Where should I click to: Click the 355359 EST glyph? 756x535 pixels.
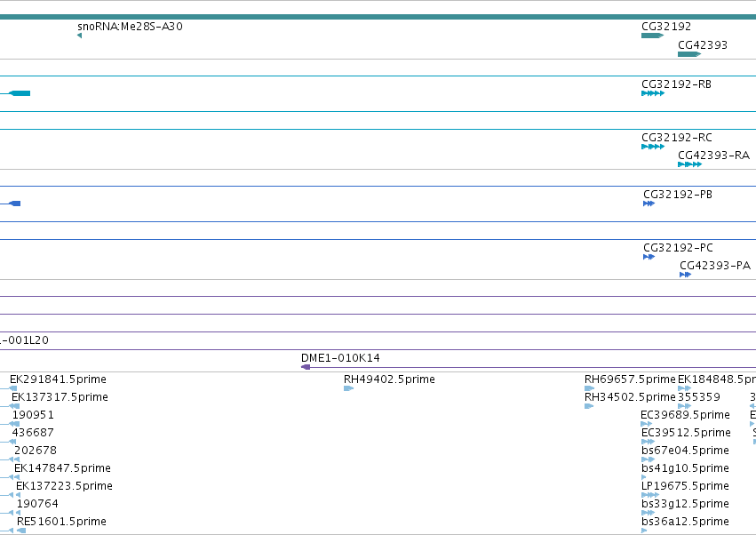pos(685,406)
